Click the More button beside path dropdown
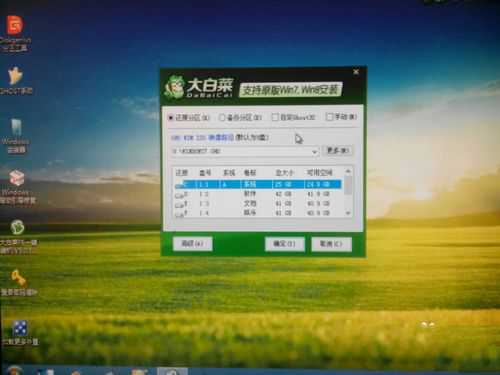500x375 pixels. click(x=337, y=151)
